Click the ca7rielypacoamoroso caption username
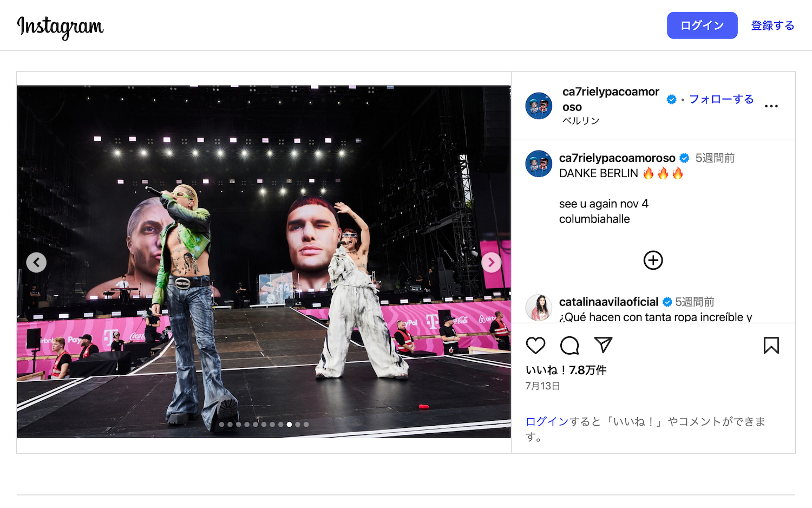The height and width of the screenshot is (508, 812). point(617,158)
